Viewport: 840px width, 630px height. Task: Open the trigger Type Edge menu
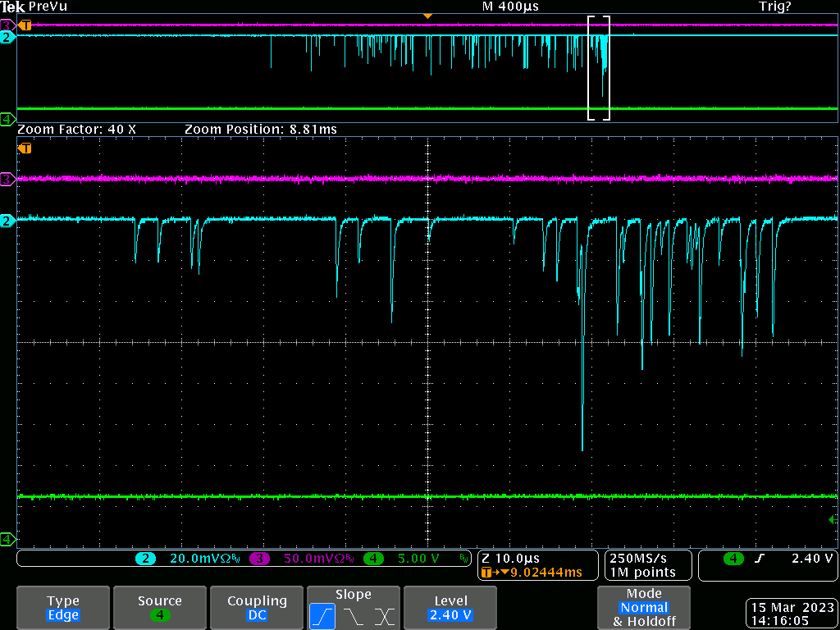tap(63, 608)
